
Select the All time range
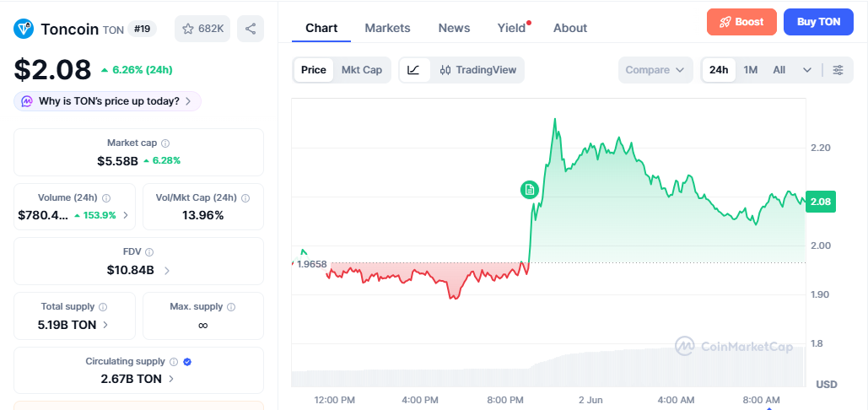tap(779, 70)
